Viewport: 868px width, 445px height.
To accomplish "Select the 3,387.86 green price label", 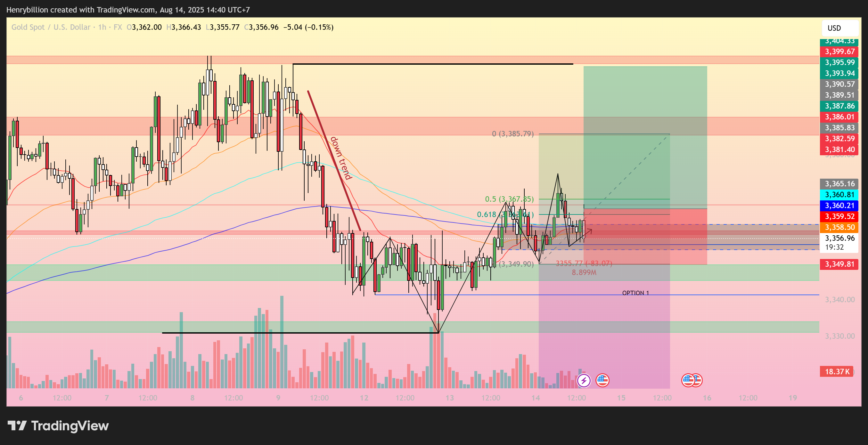I will [x=839, y=106].
